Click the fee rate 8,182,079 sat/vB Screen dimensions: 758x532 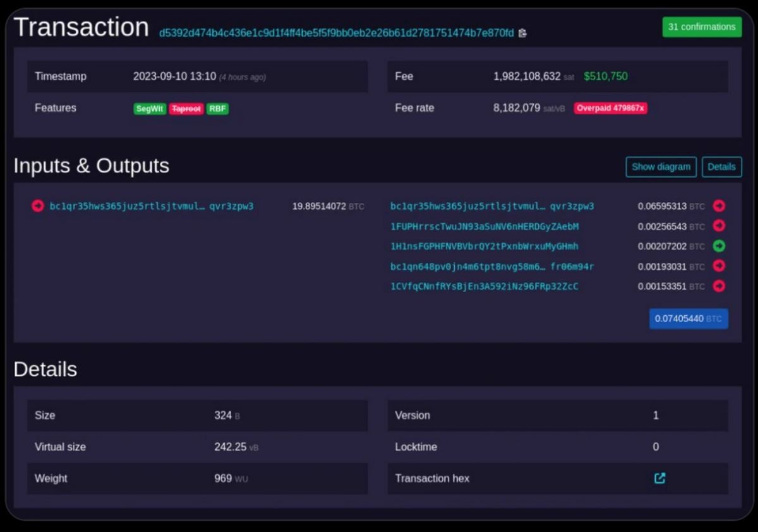[x=529, y=108]
